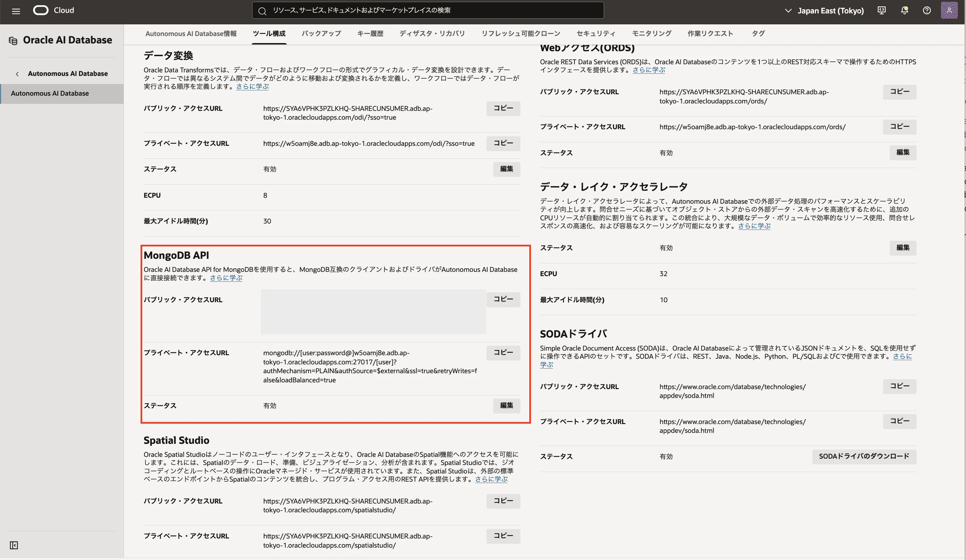Open the MongoDB API さらに学ぶ link
Image resolution: width=966 pixels, height=560 pixels.
226,278
